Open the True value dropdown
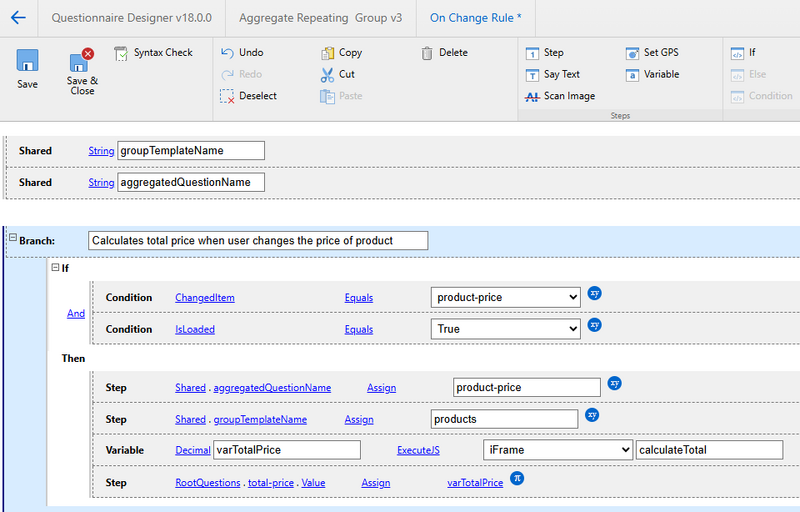Image resolution: width=800 pixels, height=512 pixels. pos(506,329)
